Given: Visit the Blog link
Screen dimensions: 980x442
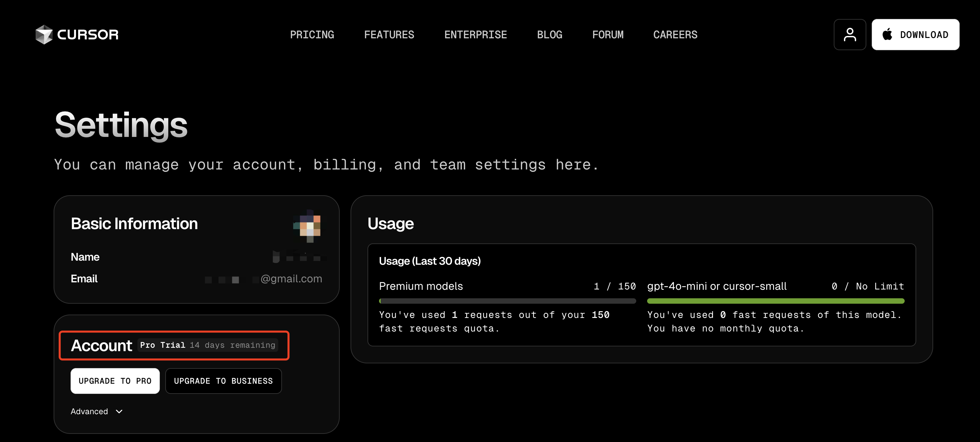Looking at the screenshot, I should [549, 35].
